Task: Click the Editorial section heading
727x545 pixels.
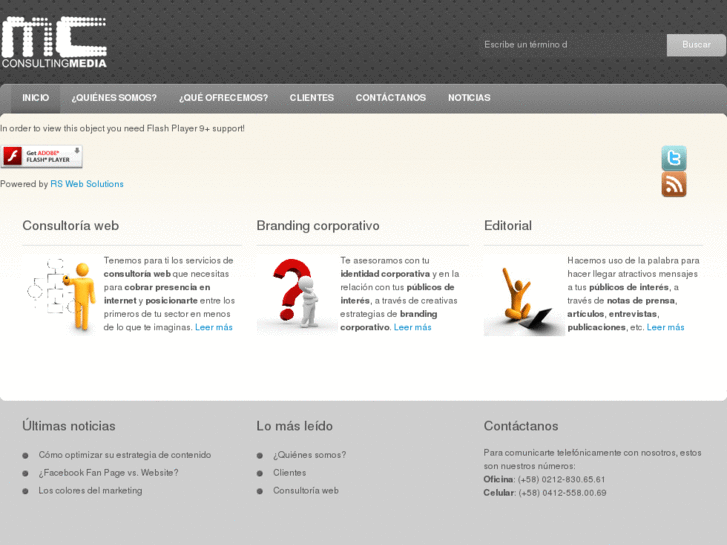Action: [x=508, y=226]
